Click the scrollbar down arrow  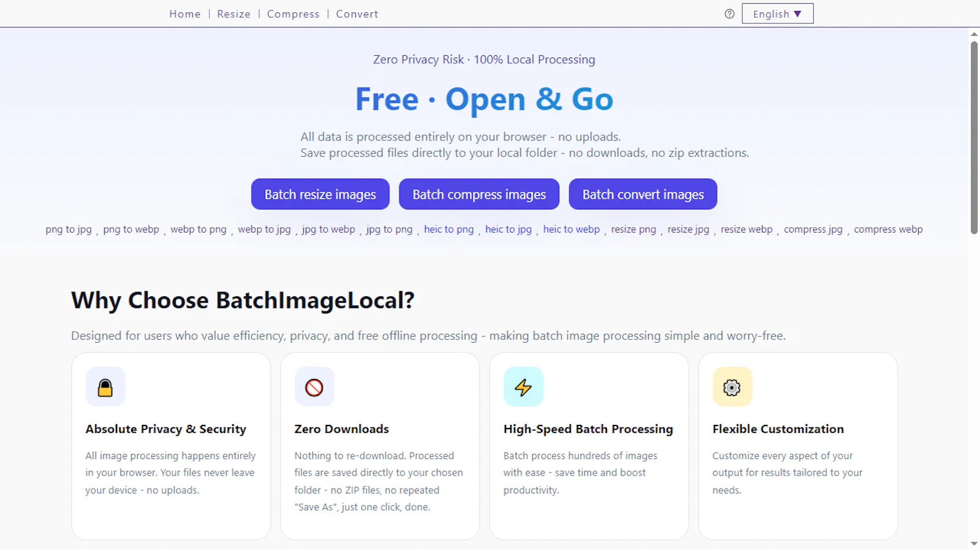pos(974,544)
